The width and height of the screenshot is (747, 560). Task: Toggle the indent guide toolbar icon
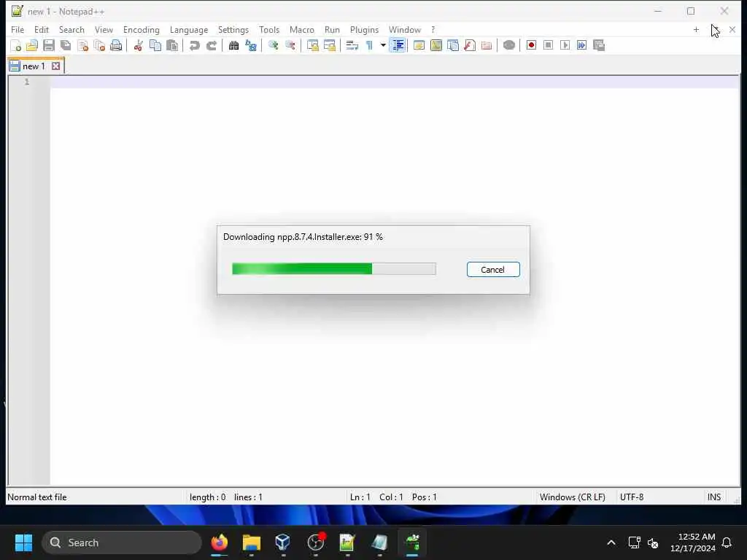[x=398, y=45]
